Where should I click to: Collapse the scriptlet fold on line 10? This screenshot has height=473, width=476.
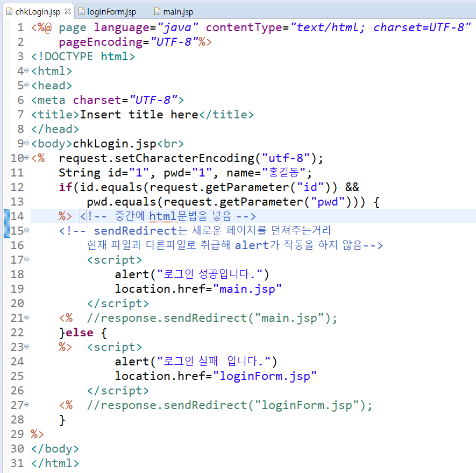tap(27, 157)
